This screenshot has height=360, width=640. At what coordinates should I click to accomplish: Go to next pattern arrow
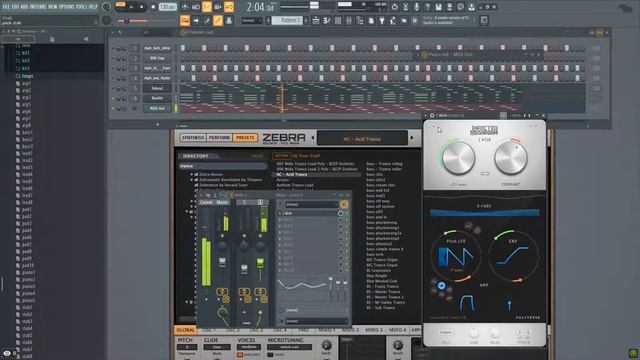306,20
